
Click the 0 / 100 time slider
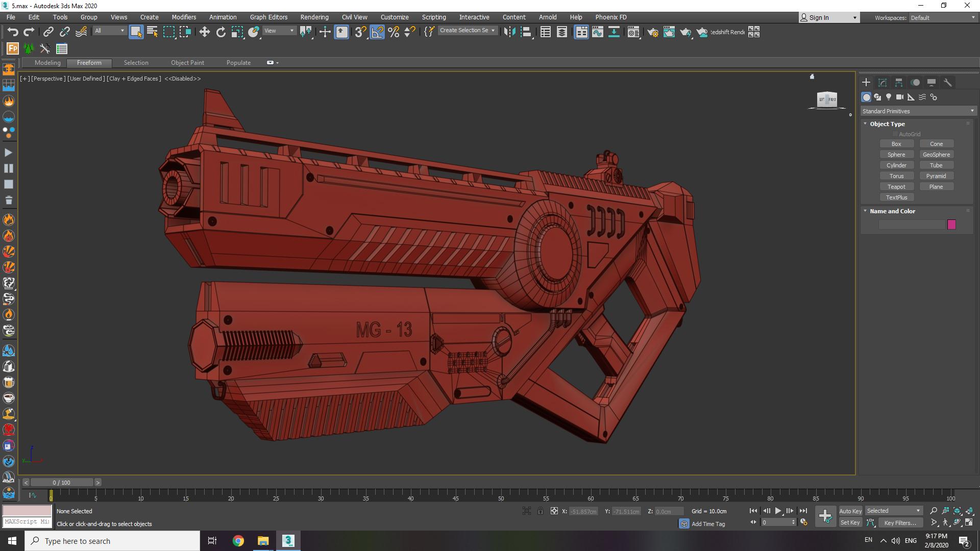[62, 482]
